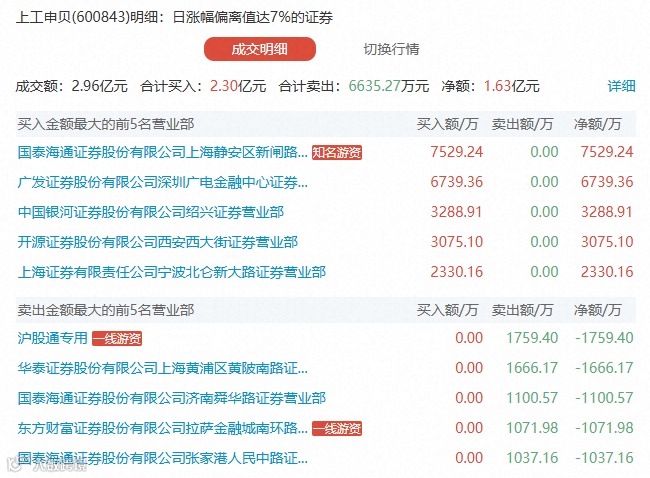Click sell amount 1037.16 value
The height and width of the screenshot is (478, 650).
(532, 458)
